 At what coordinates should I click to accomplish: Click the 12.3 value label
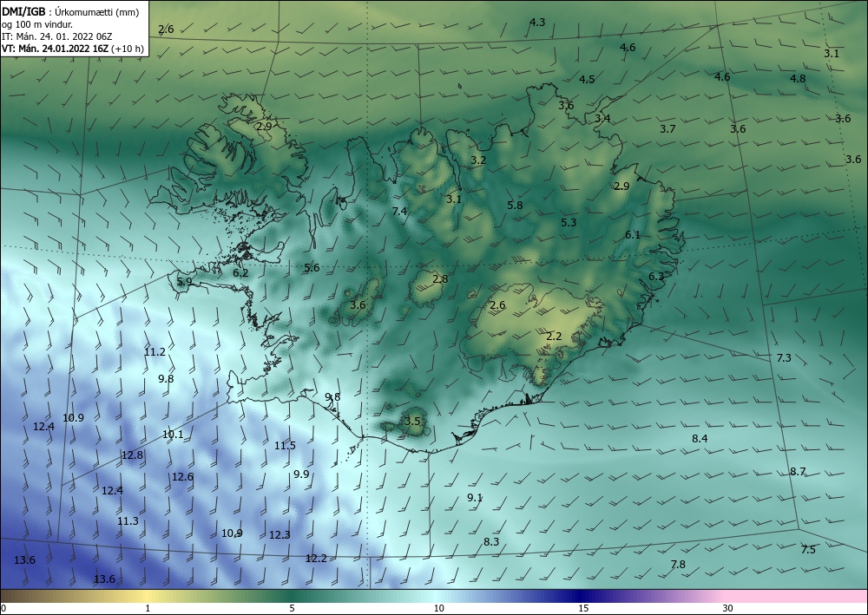[x=279, y=535]
